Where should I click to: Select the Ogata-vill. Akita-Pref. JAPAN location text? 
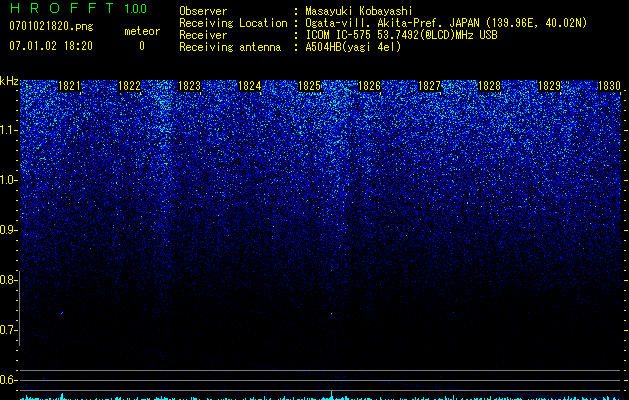point(446,23)
